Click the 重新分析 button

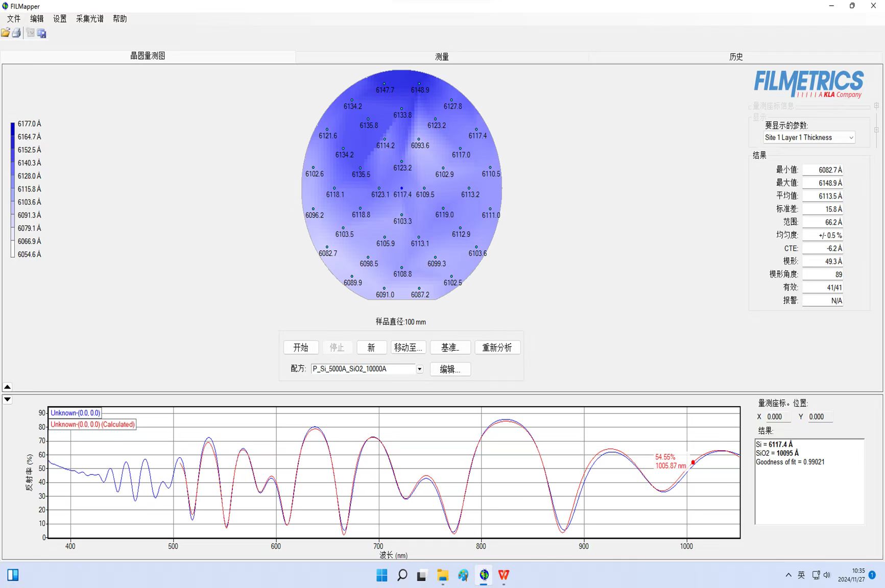pos(497,348)
